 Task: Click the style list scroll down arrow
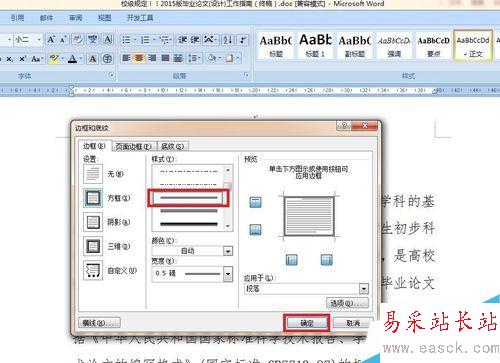click(x=228, y=226)
